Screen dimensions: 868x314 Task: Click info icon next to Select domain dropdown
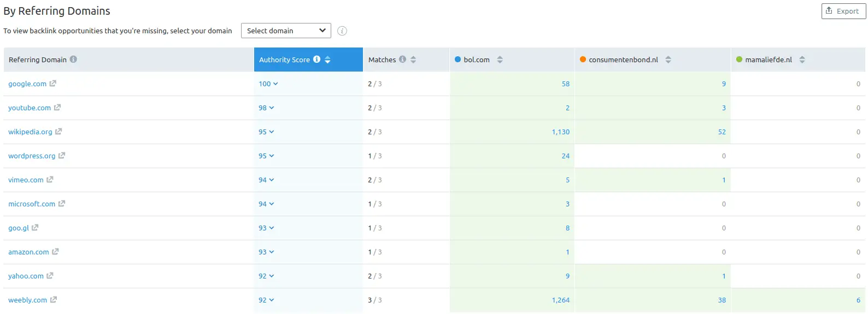click(x=342, y=31)
